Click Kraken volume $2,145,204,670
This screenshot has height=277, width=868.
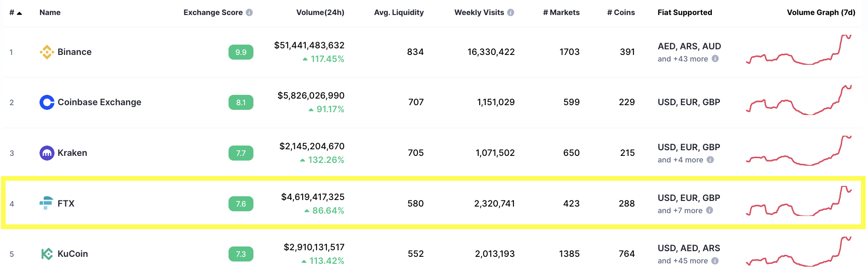(x=312, y=146)
